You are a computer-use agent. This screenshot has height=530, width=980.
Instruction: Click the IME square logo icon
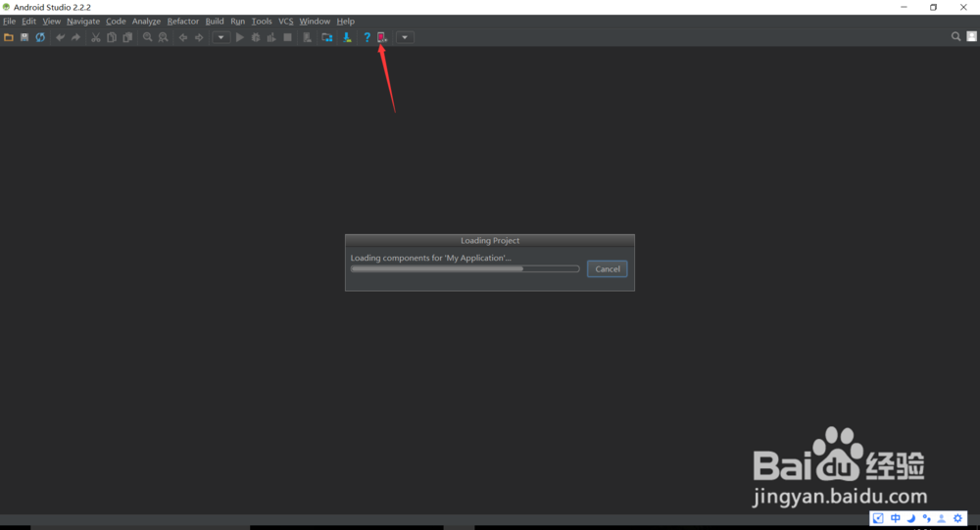(878, 518)
